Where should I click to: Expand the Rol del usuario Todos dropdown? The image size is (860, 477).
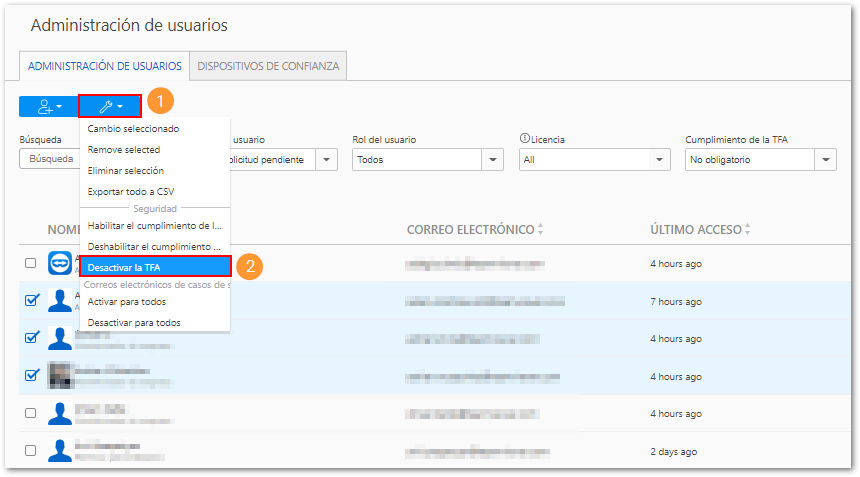[493, 160]
